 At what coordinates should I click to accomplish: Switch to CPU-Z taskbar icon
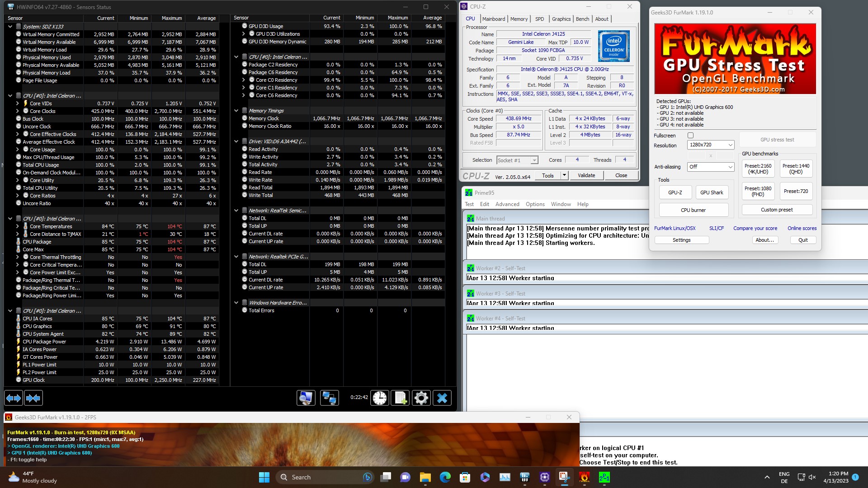[544, 477]
